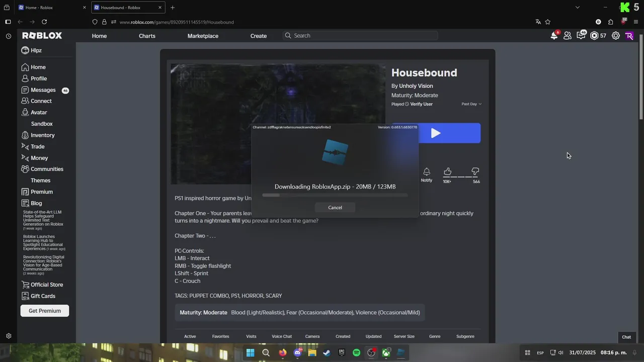Viewport: 644px width, 362px height.
Task: Open the notifications bell in the Roblox header
Action: tap(554, 36)
